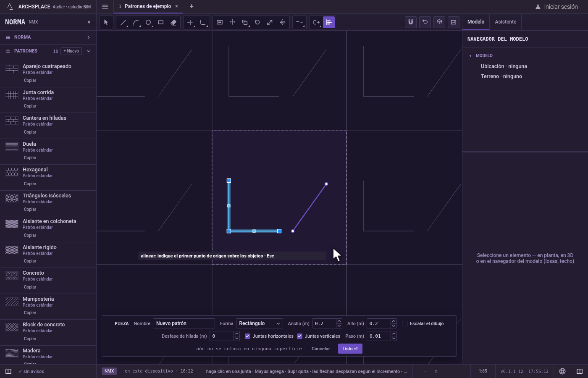Click the Nombre input field

pyautogui.click(x=184, y=323)
